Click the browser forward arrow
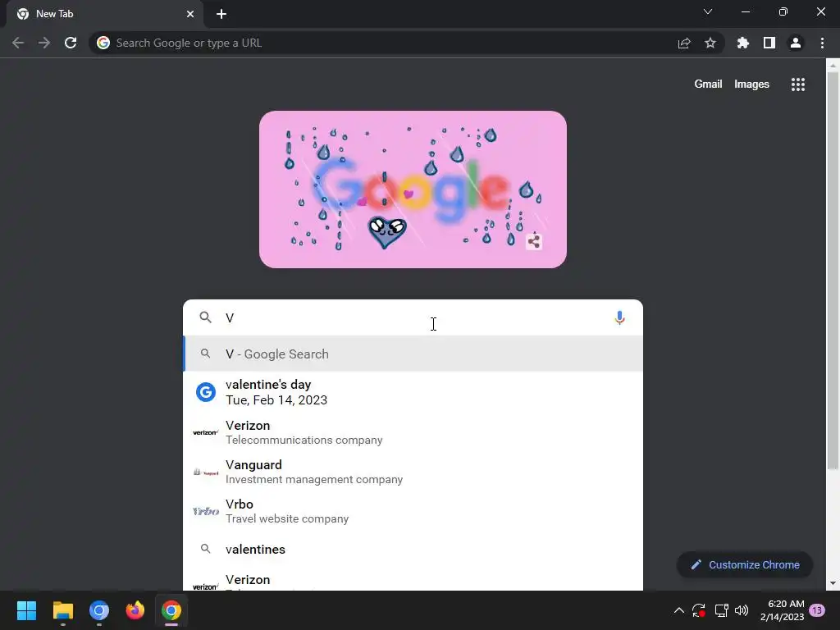 point(44,43)
